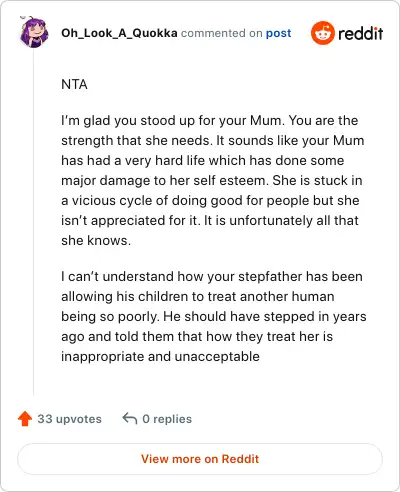
Task: Click the orange upvote arrow icon
Action: (x=25, y=419)
